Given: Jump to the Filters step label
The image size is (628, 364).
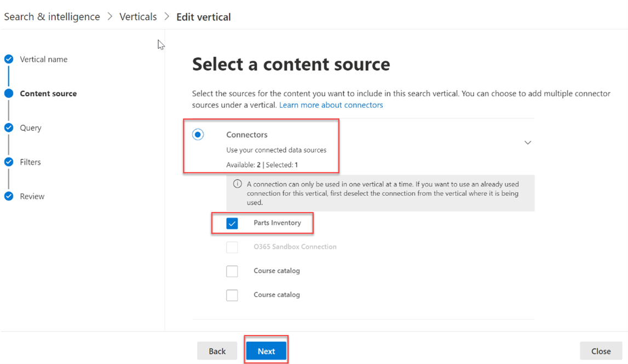Looking at the screenshot, I should pos(31,162).
